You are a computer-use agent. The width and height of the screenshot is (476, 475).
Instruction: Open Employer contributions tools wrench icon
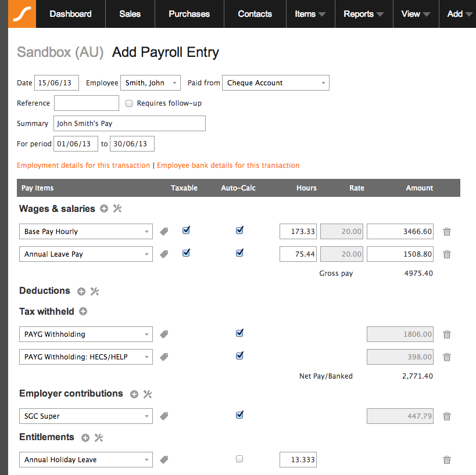click(x=148, y=394)
